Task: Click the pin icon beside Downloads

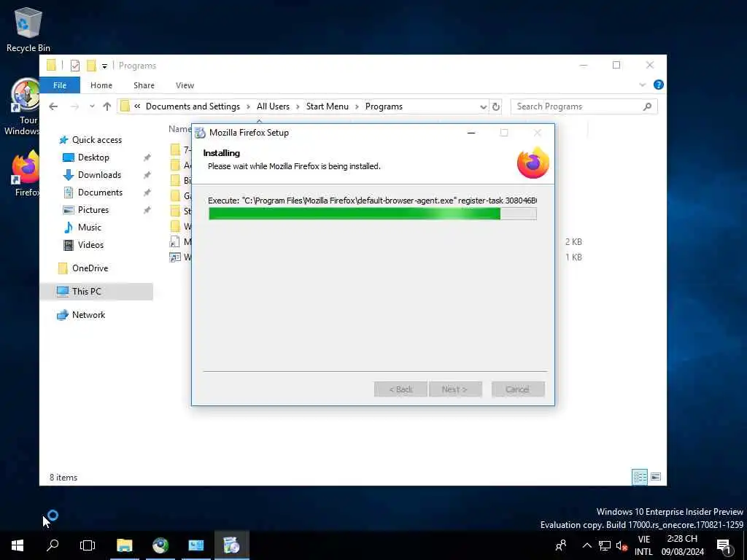Action: click(x=147, y=175)
